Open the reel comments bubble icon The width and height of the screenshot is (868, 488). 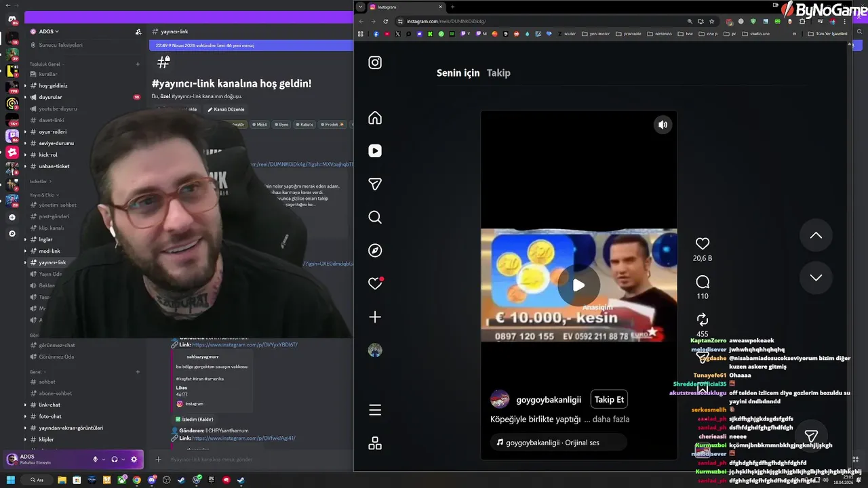[x=703, y=281]
